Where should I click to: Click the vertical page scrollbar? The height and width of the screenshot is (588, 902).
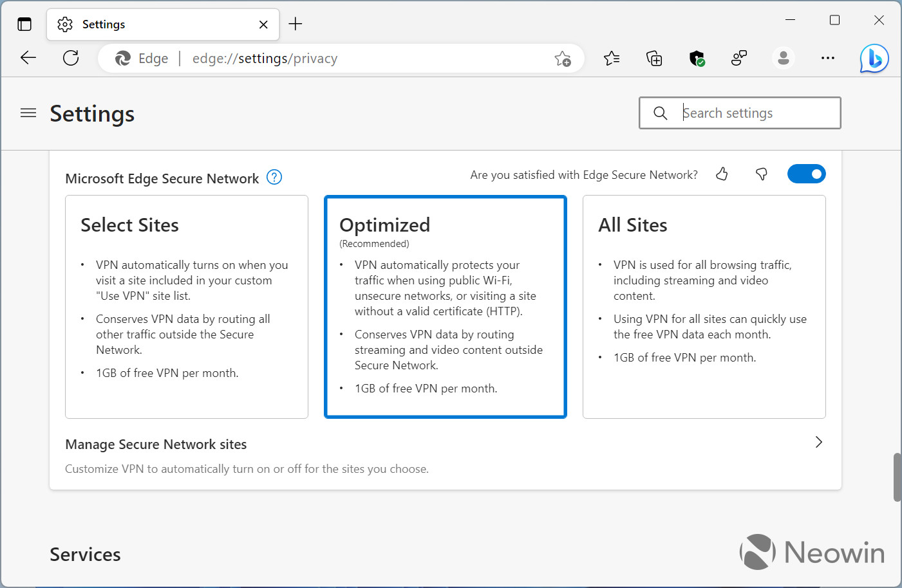coord(897,477)
